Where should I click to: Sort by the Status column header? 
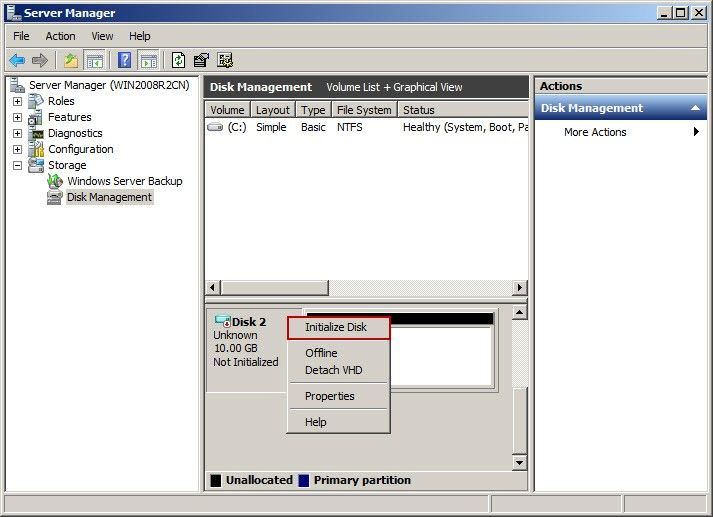pos(463,110)
